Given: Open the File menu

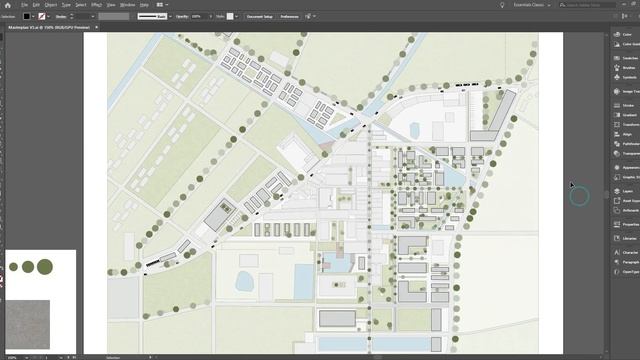Looking at the screenshot, I should [24, 5].
